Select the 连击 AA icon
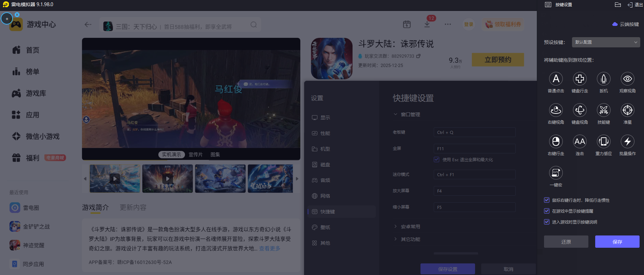The width and height of the screenshot is (644, 275). [580, 141]
